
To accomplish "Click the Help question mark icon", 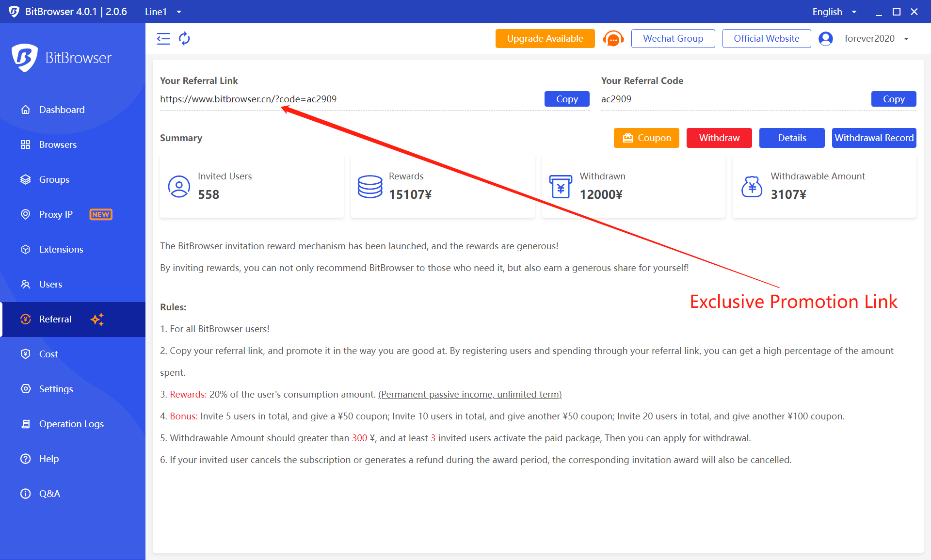I will pyautogui.click(x=26, y=459).
